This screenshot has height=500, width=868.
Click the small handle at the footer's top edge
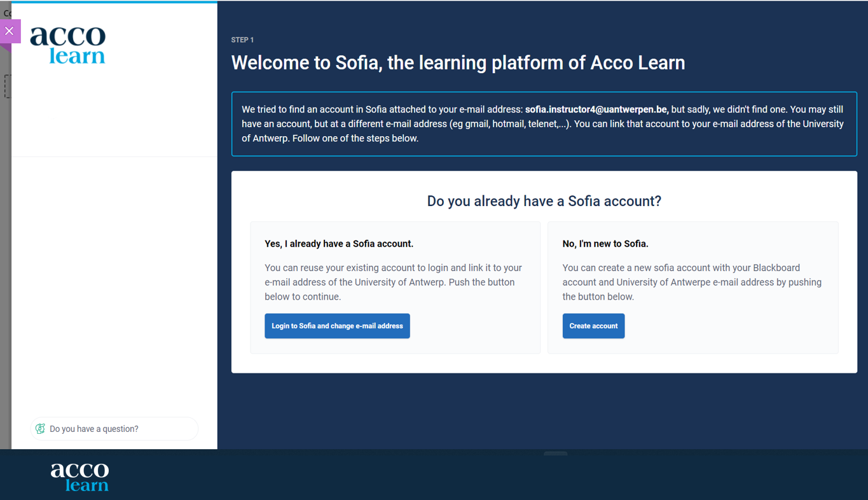[x=555, y=454]
